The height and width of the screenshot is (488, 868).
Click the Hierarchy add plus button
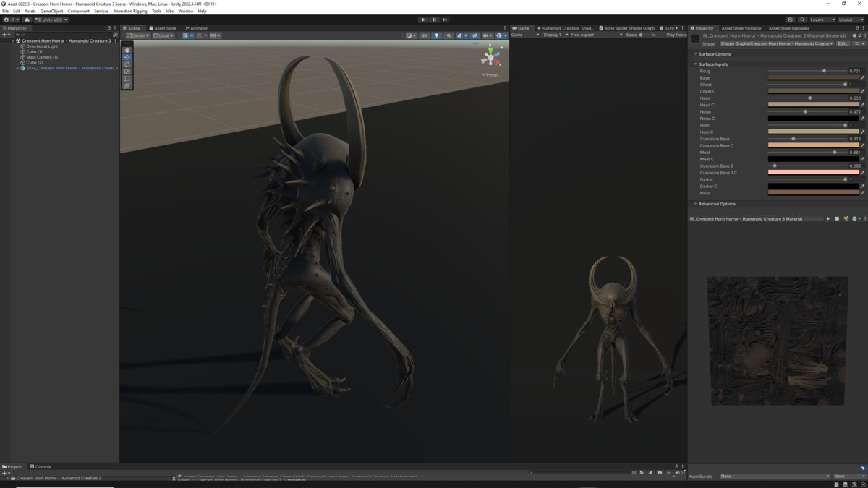5,35
